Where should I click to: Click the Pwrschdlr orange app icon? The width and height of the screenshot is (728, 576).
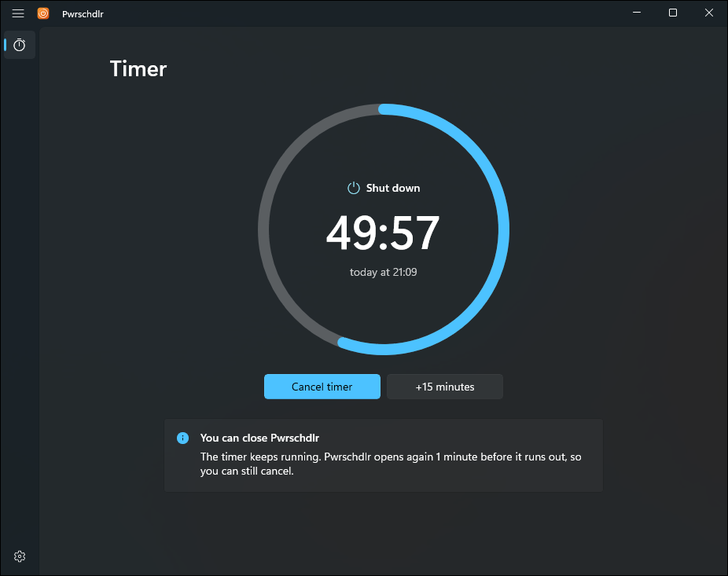(x=43, y=13)
